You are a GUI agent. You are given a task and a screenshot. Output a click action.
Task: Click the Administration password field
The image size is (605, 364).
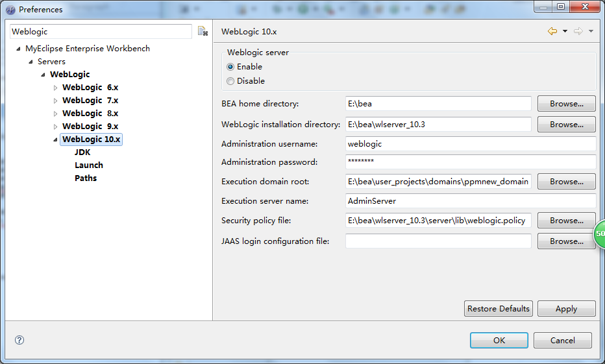point(471,162)
